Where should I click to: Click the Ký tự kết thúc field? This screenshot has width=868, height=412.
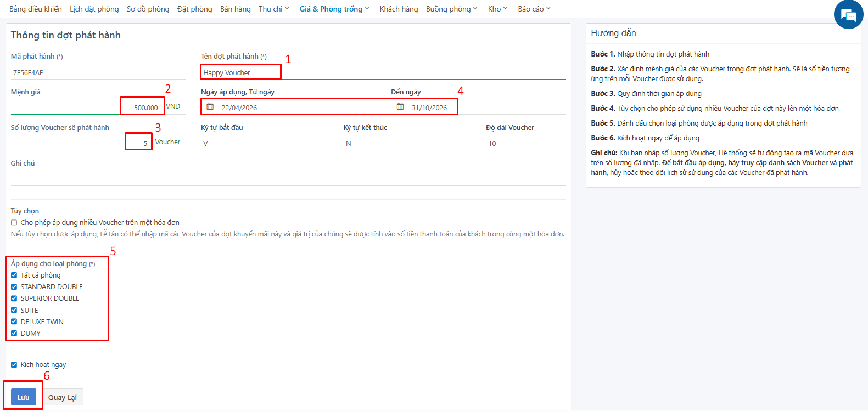(x=407, y=143)
